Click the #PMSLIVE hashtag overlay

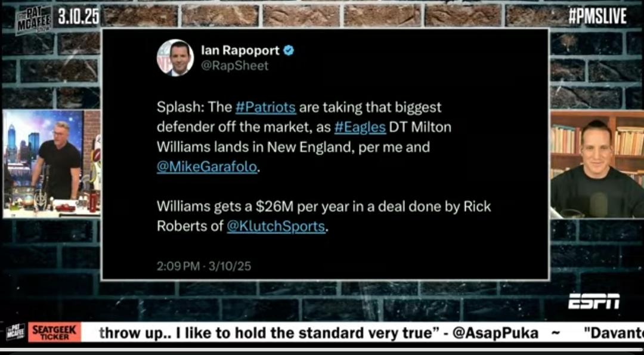tap(597, 17)
